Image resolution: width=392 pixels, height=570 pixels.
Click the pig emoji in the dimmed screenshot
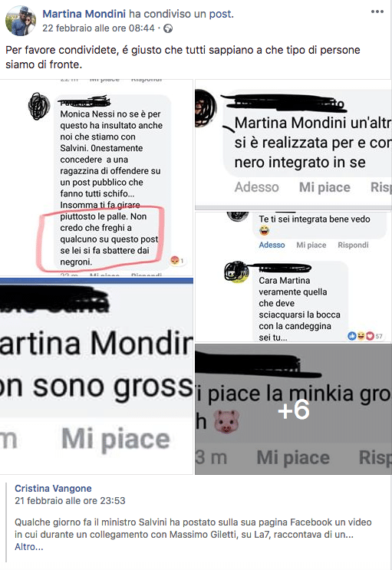[226, 421]
